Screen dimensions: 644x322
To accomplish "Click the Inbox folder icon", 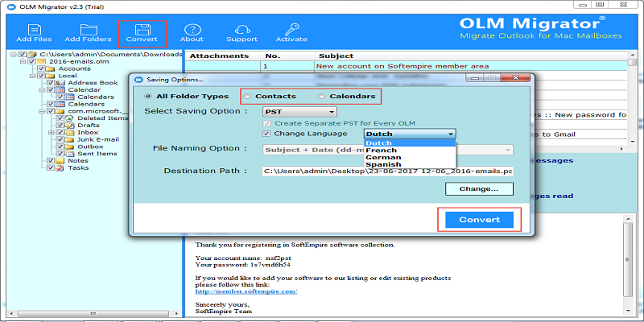I will (x=70, y=132).
